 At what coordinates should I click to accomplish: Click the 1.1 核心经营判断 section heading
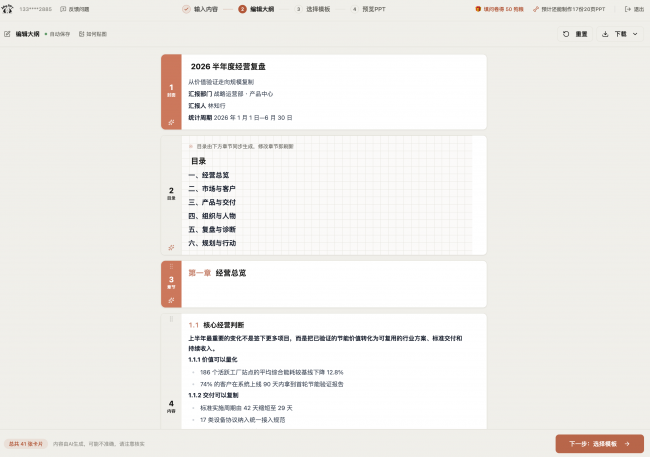(x=216, y=325)
